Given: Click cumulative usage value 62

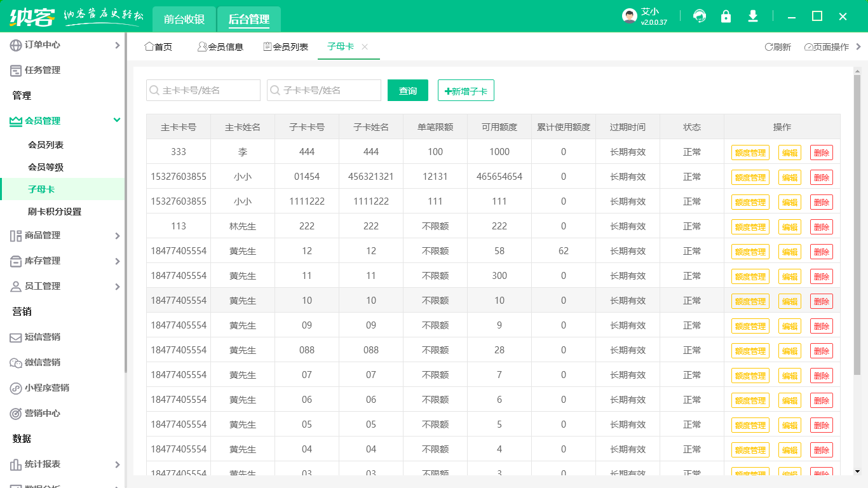Looking at the screenshot, I should [x=564, y=251].
